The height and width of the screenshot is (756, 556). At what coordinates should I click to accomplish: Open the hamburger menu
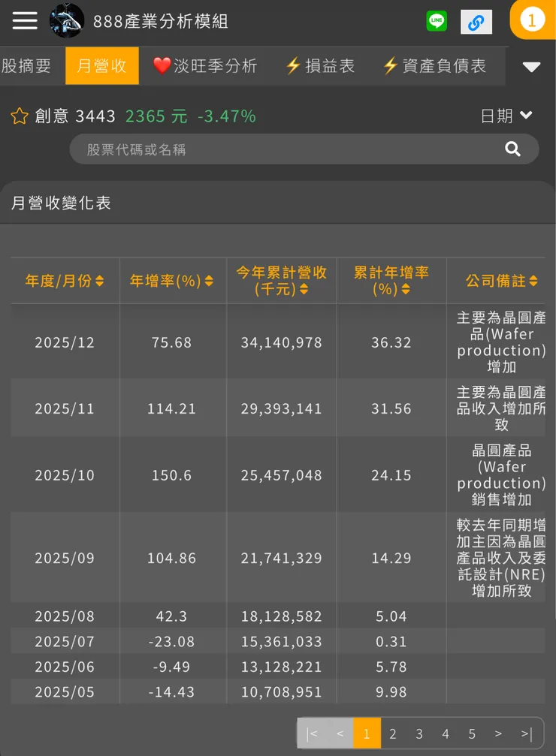click(25, 21)
